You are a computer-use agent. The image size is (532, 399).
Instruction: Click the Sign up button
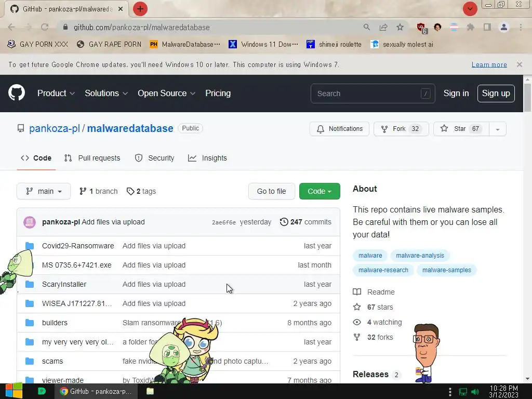point(496,94)
